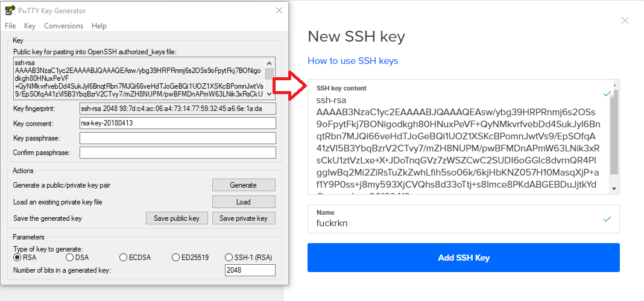Click the green checkmark in Name field
Screen dimensions: 644x301
click(607, 220)
